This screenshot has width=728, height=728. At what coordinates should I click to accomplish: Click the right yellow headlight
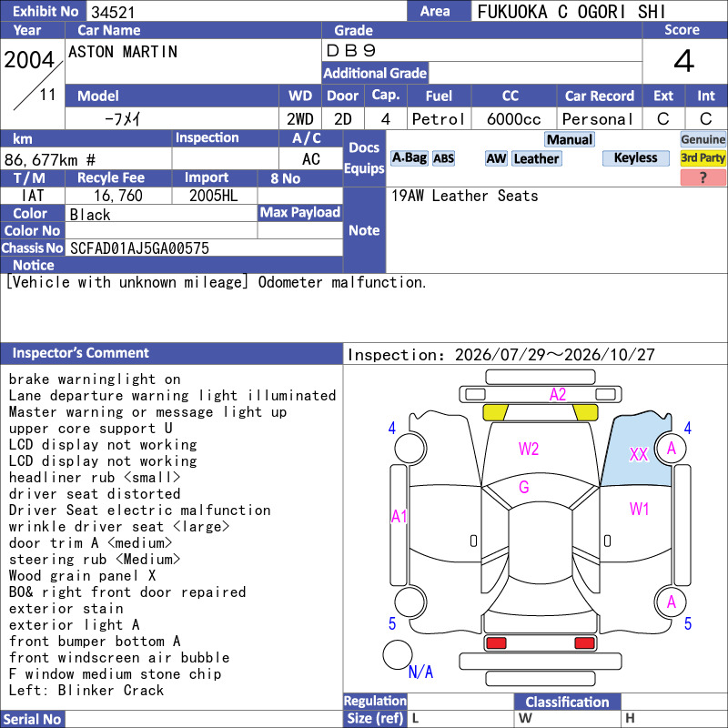[585, 412]
